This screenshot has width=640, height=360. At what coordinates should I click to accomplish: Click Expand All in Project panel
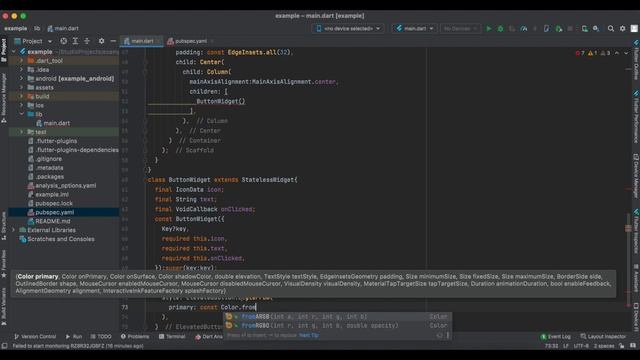coord(75,41)
